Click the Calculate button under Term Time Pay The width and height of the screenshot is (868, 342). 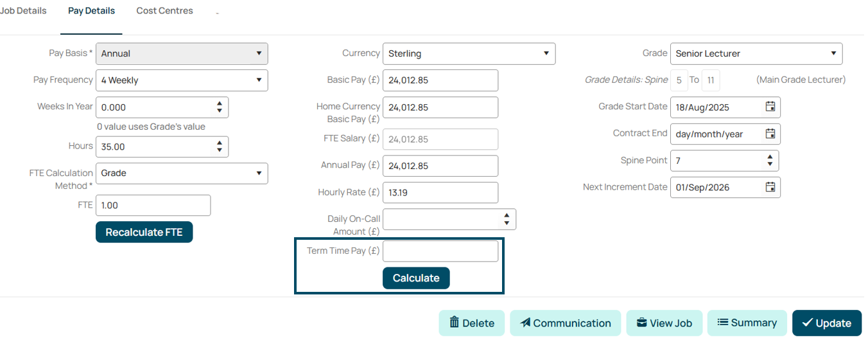[416, 278]
